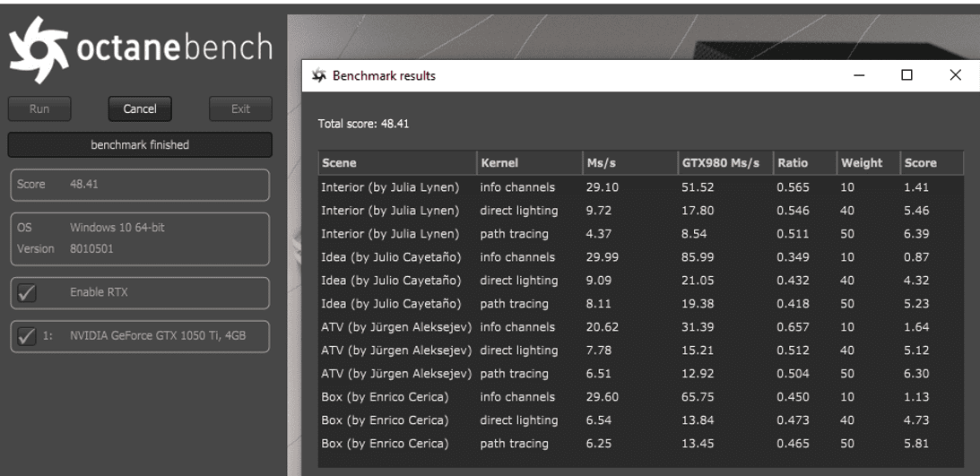980x476 pixels.
Task: Click the OctaneBench logo icon
Action: 38,50
